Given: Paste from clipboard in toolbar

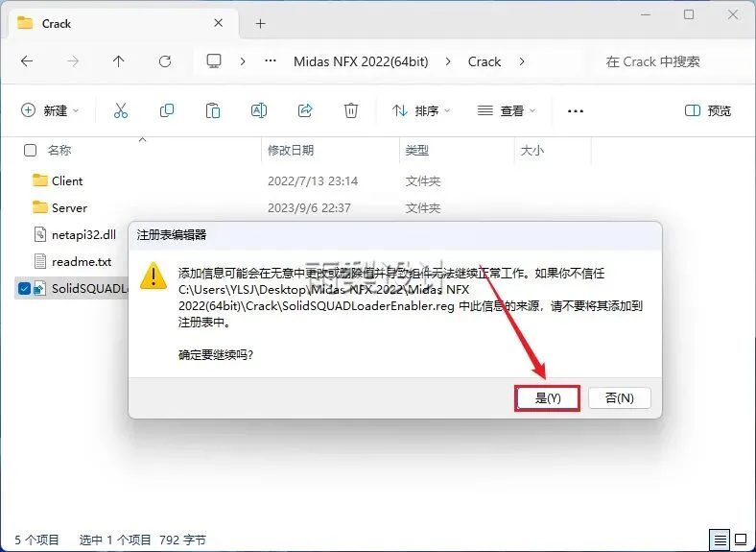Looking at the screenshot, I should point(213,110).
